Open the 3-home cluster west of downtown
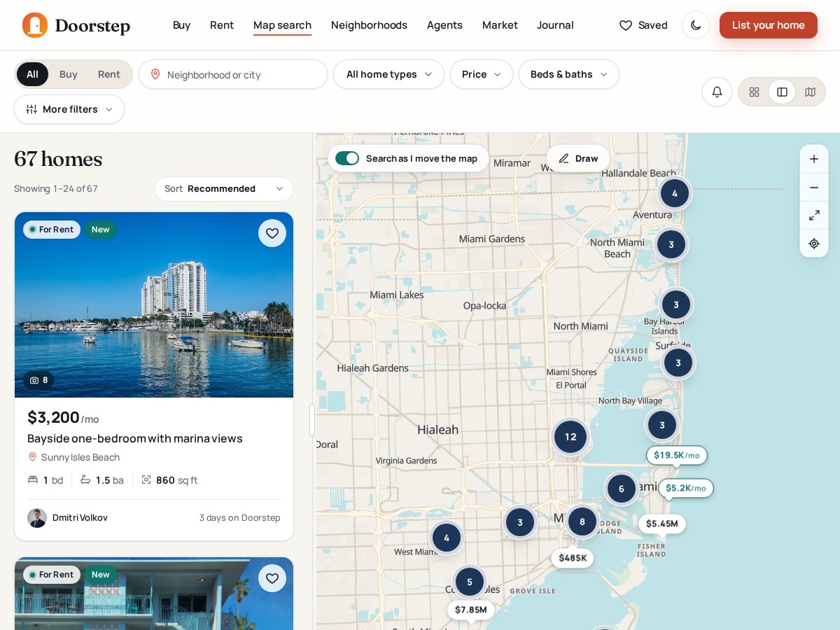The image size is (840, 630). coord(520,522)
